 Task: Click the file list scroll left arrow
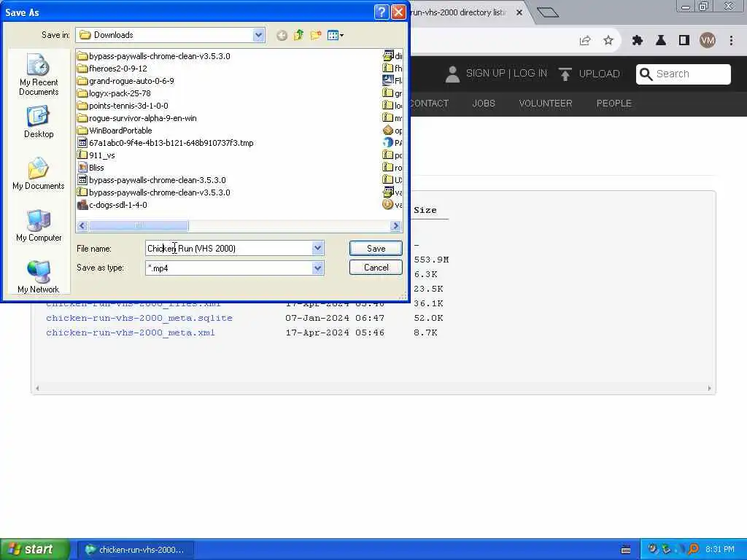[x=82, y=226]
